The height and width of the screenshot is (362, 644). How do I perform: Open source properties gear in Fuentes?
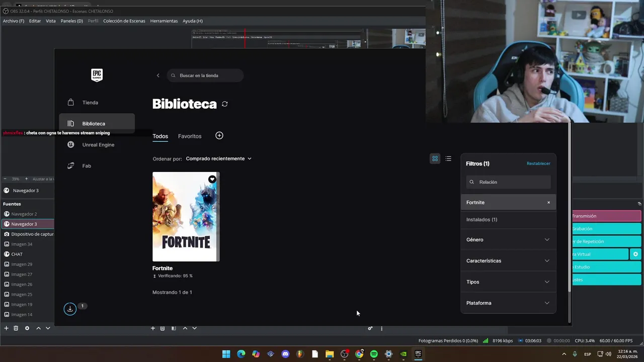[27, 328]
